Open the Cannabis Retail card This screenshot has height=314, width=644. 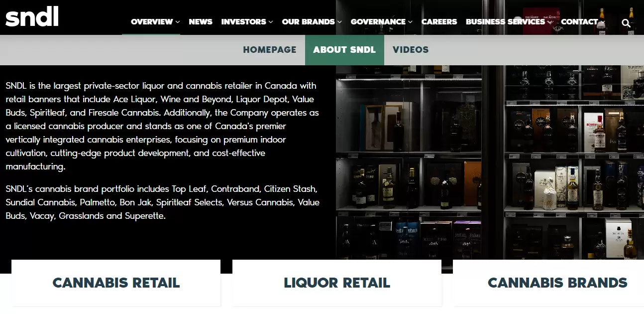(x=116, y=283)
